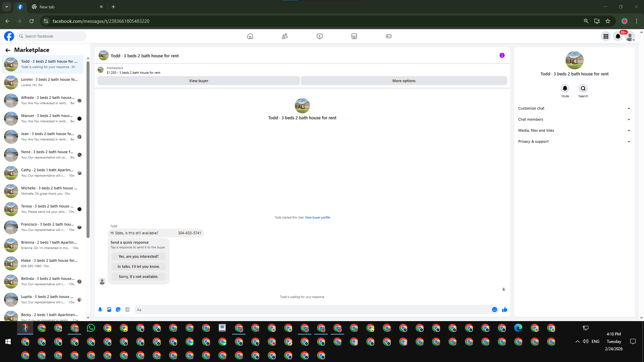
Task: Click in the Aa message input field
Action: point(312,310)
